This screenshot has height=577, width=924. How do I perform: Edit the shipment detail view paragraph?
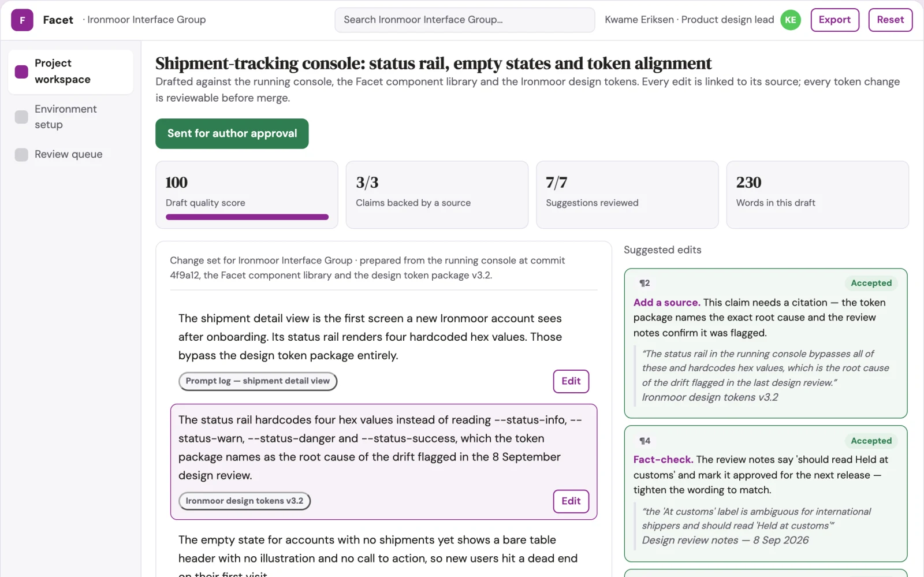(x=571, y=381)
